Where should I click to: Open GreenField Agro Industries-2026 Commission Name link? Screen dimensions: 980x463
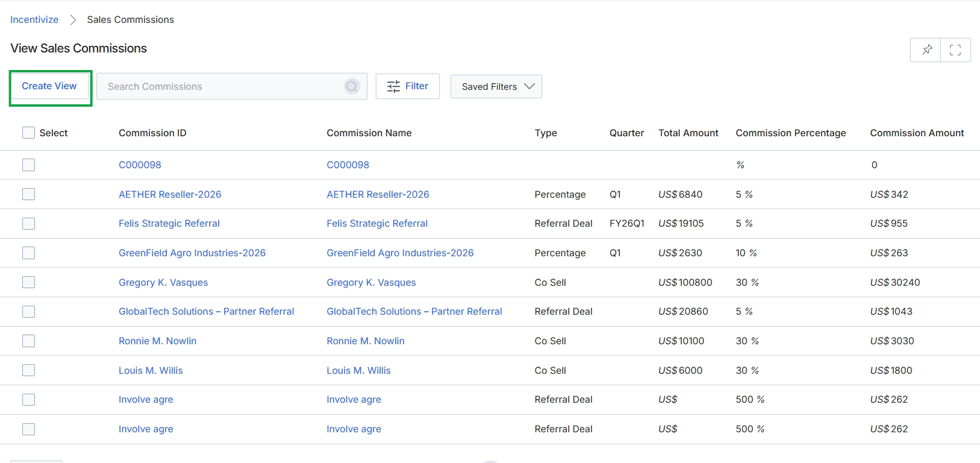pos(400,253)
